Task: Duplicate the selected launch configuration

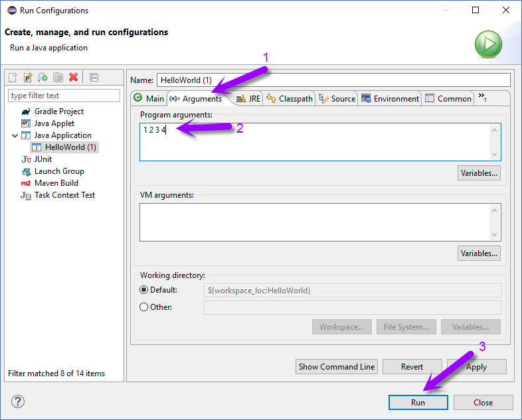Action: point(58,78)
